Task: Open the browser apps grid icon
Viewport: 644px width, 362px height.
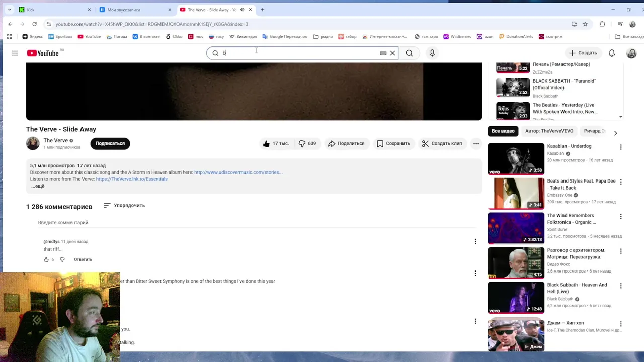Action: pyautogui.click(x=9, y=36)
